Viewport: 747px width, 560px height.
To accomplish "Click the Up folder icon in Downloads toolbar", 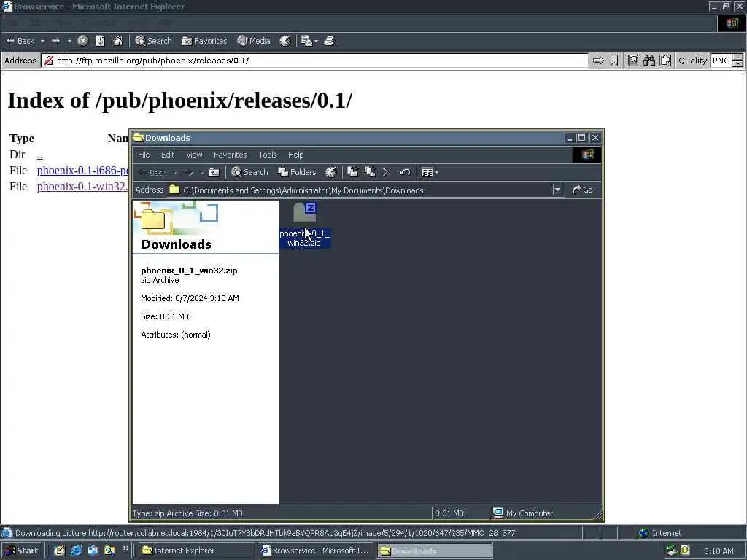I will coord(214,172).
